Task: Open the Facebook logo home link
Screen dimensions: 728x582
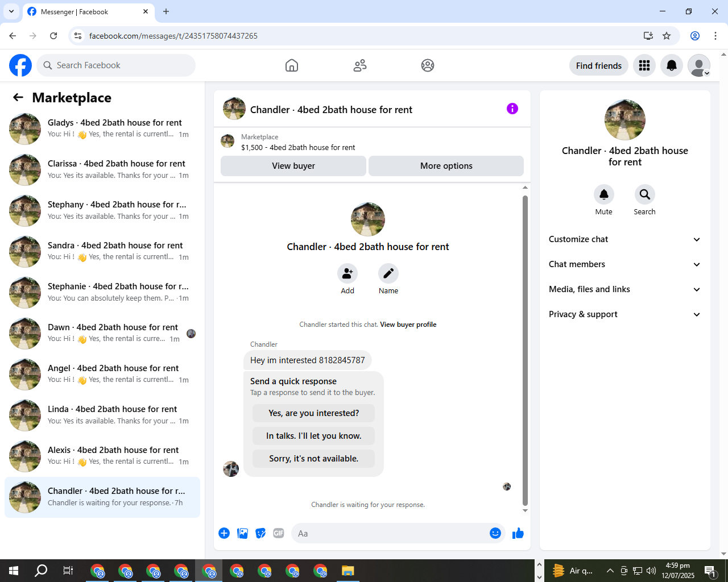Action: (20, 65)
